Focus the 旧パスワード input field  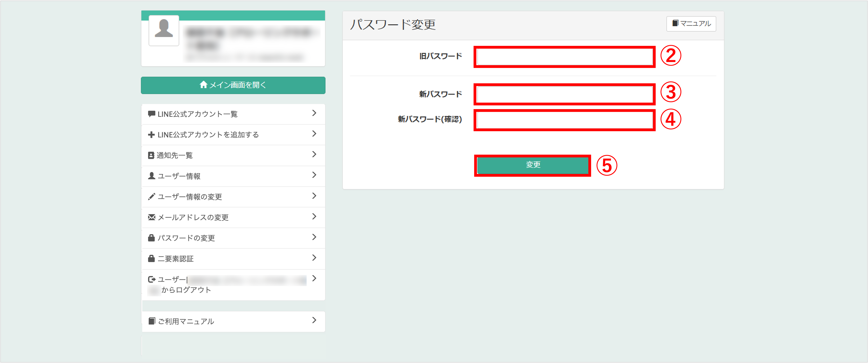tap(564, 57)
